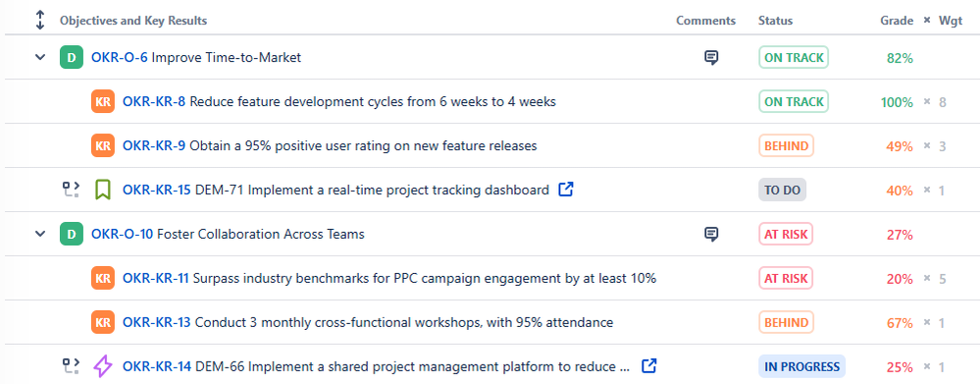Image resolution: width=980 pixels, height=384 pixels.
Task: Click the purple lightning epic icon for OKR-KR-14
Action: (102, 366)
